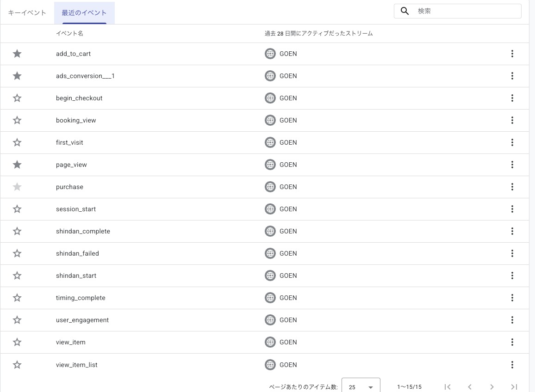The height and width of the screenshot is (392, 535).
Task: Toggle the purchase event star
Action: point(17,187)
